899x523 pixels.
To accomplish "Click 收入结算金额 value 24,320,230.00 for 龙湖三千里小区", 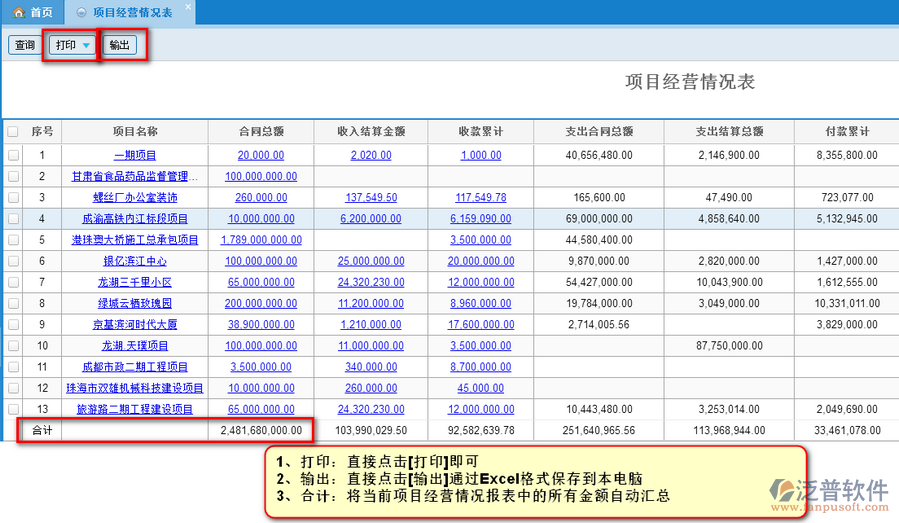I will point(371,283).
